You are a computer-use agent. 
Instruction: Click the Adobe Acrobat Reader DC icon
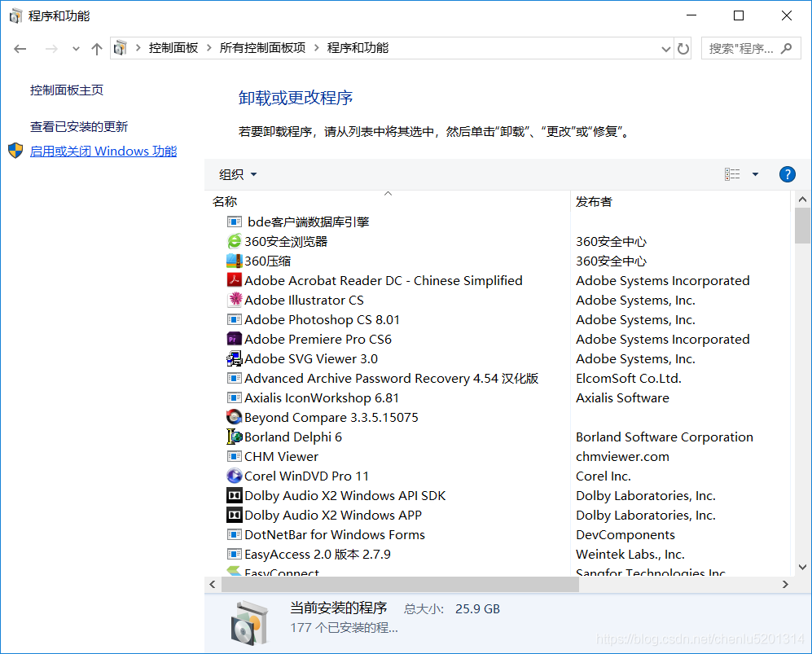(x=234, y=280)
